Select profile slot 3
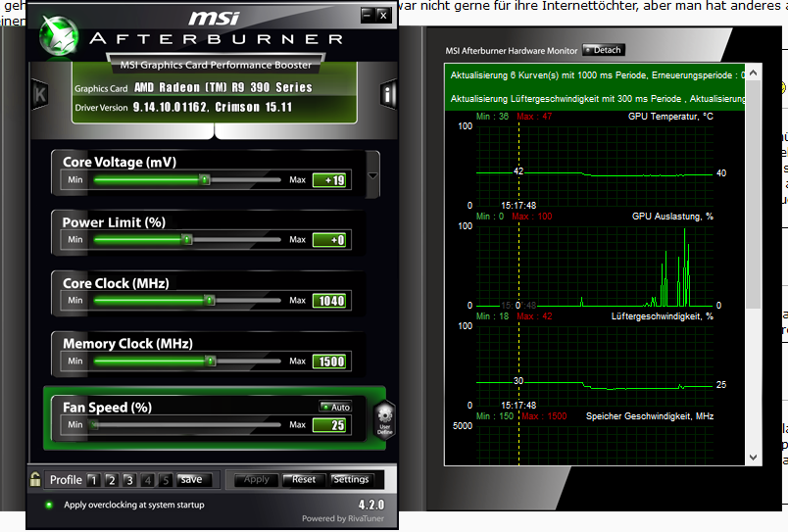 pos(129,480)
